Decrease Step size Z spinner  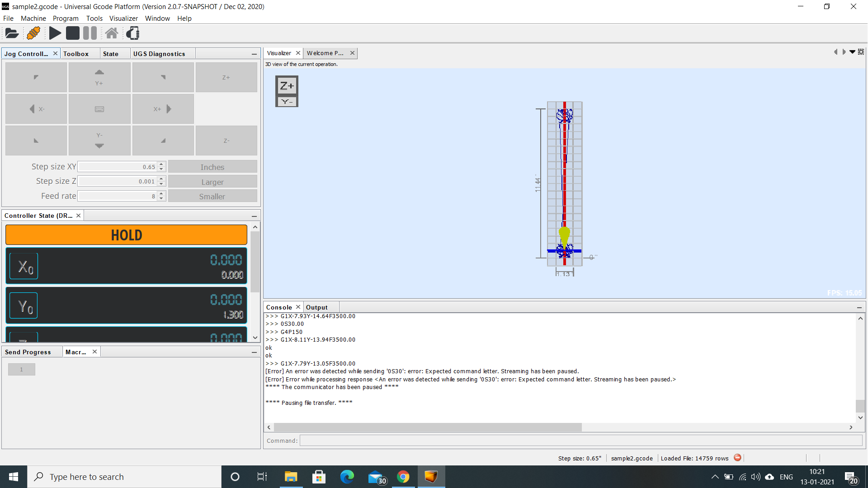(x=161, y=184)
